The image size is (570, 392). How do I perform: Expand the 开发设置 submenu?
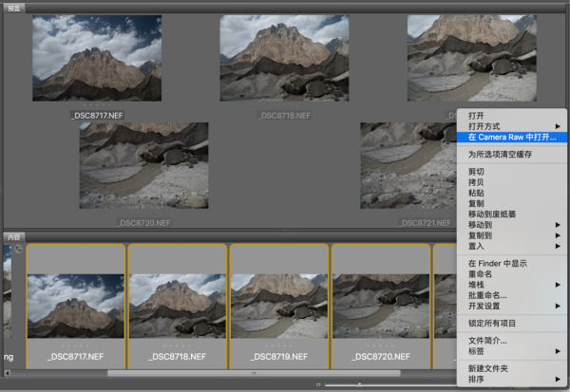(x=511, y=306)
